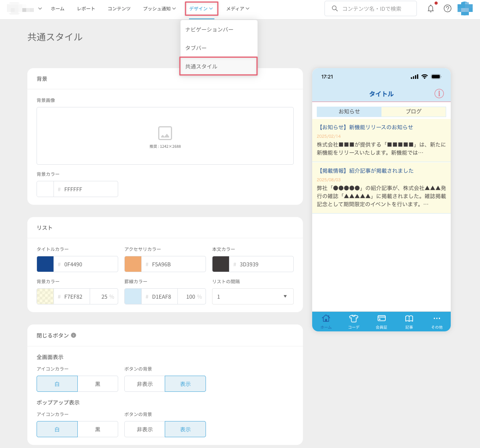Select 黒 icon color for ポップアップ表示
Screen dimensions: 480x448
pos(98,429)
